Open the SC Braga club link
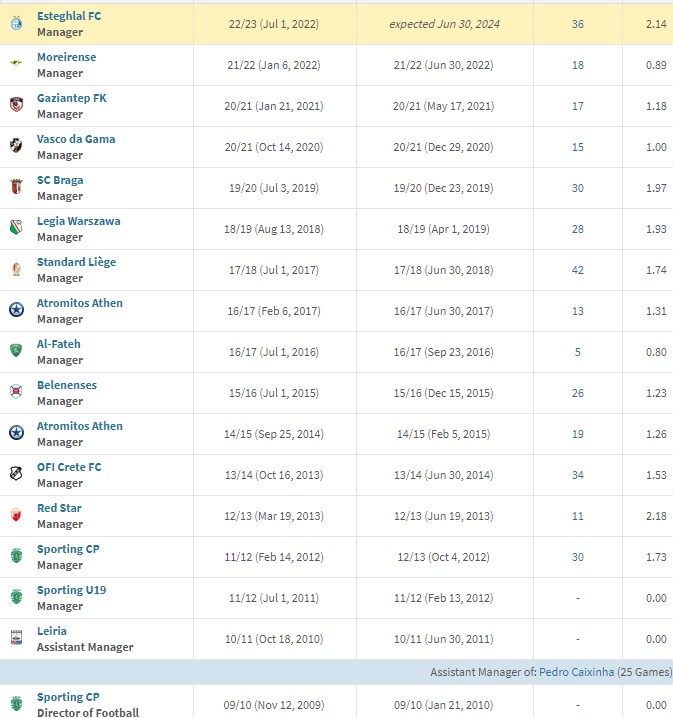Viewport: 673px width, 718px height. (x=60, y=180)
